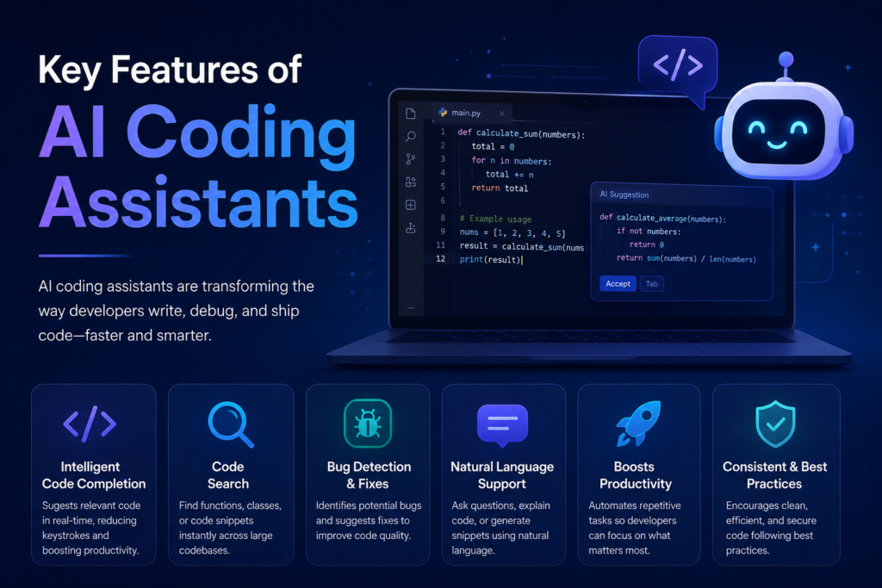Click the Boosts Productivity rocket icon

click(638, 424)
